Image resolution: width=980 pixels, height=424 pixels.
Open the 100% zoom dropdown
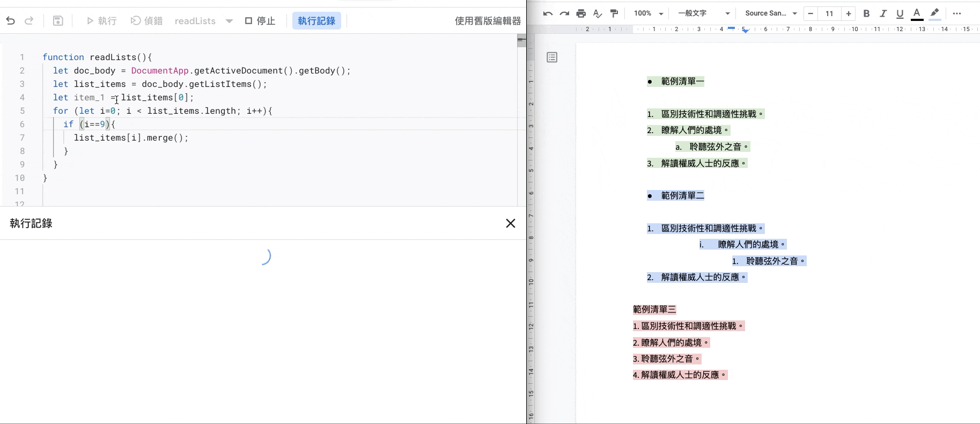[649, 13]
